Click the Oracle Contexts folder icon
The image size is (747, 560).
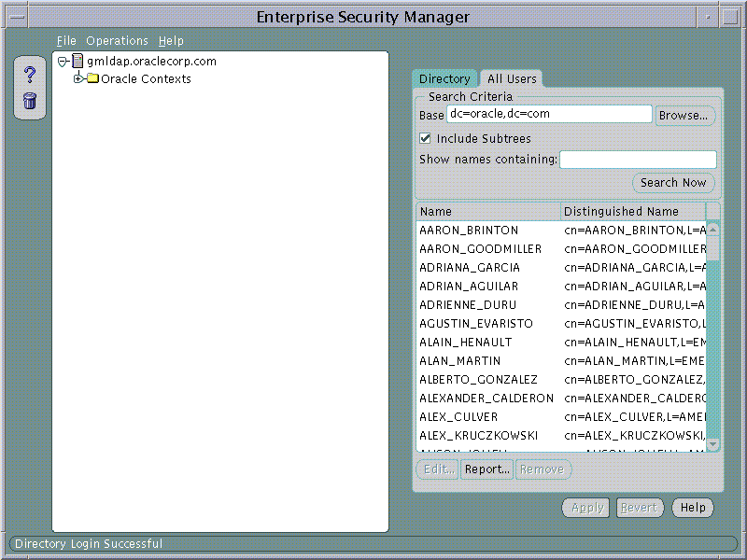pos(92,78)
